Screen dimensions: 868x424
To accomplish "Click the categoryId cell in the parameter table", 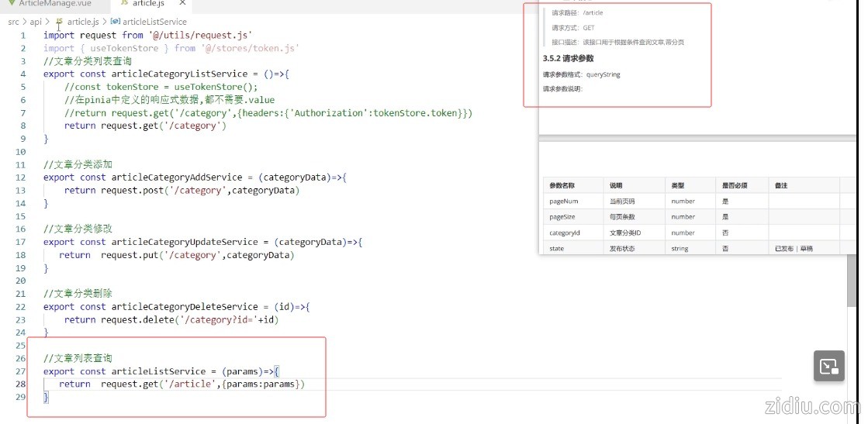I will point(565,233).
